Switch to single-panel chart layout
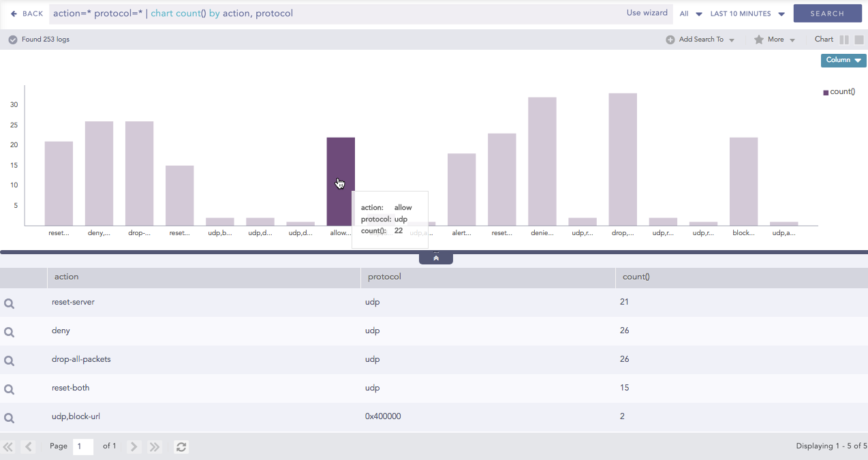Screen dimensions: 868x460 tap(859, 40)
